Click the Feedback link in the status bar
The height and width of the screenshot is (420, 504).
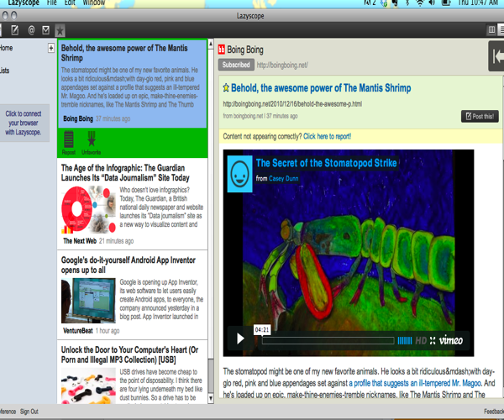point(494,412)
